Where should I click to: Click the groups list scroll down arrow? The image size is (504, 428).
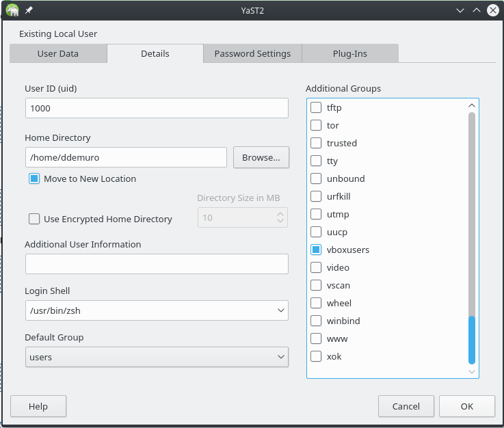pyautogui.click(x=472, y=372)
